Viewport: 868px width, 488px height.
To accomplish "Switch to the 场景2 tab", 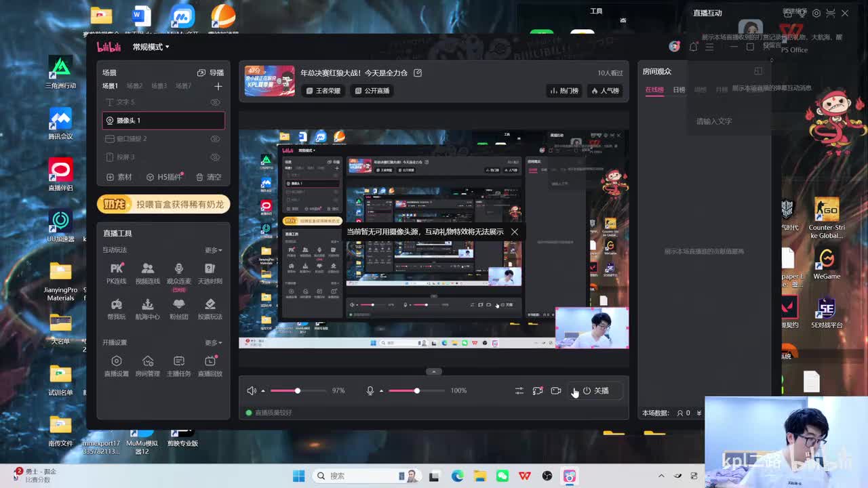I will coord(134,86).
